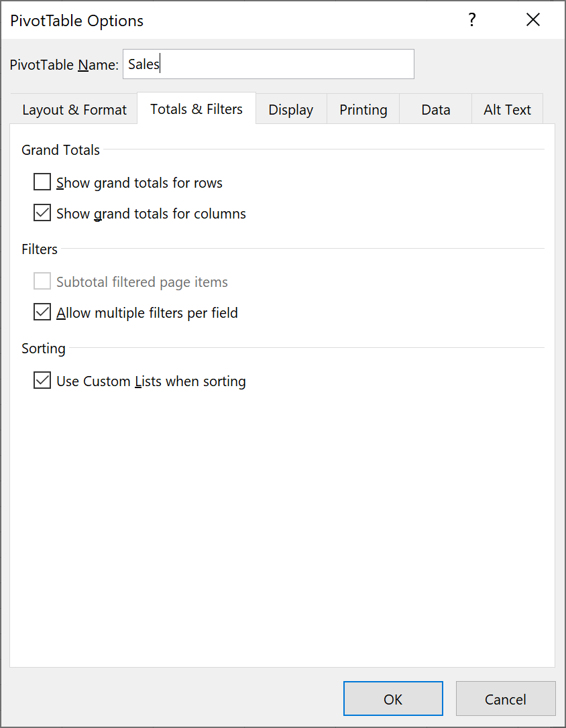Confirm changes with the OK button
This screenshot has width=566, height=728.
click(393, 698)
